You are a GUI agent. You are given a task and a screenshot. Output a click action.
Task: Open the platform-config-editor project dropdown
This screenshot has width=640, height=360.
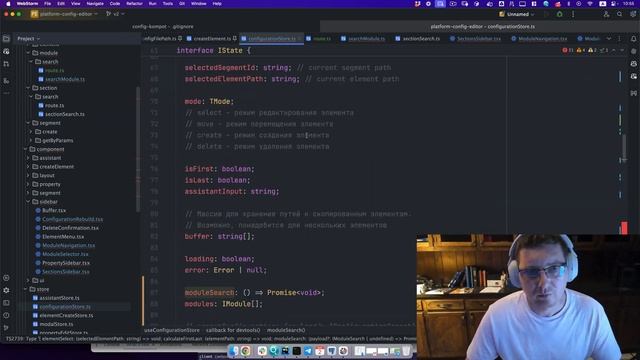(64, 14)
